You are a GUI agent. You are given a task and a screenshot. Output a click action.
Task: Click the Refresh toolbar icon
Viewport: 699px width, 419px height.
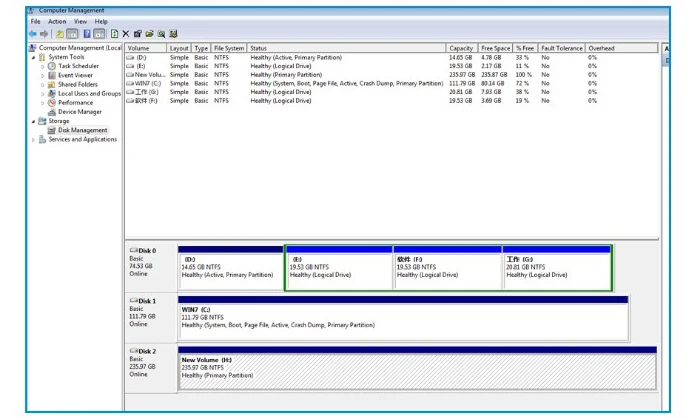click(x=114, y=33)
